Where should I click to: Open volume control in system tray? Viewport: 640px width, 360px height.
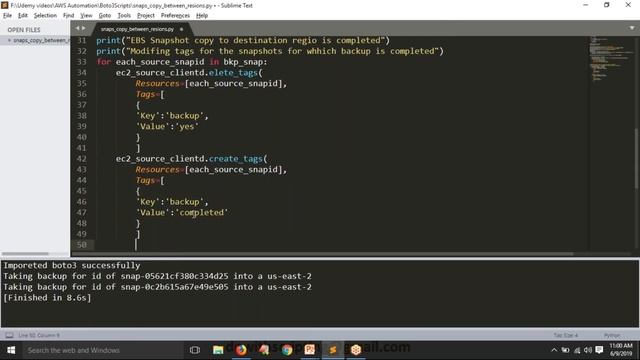pos(588,350)
